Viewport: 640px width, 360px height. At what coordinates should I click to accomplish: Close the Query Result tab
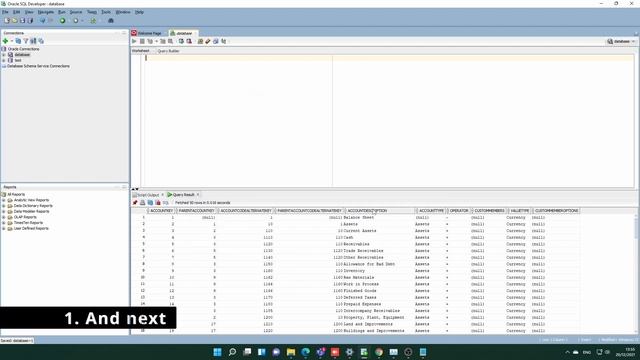coord(198,195)
